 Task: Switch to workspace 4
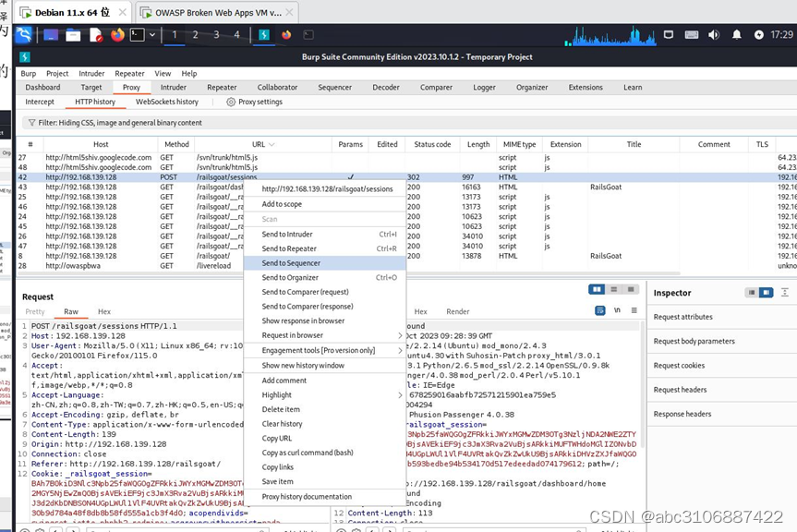point(236,34)
